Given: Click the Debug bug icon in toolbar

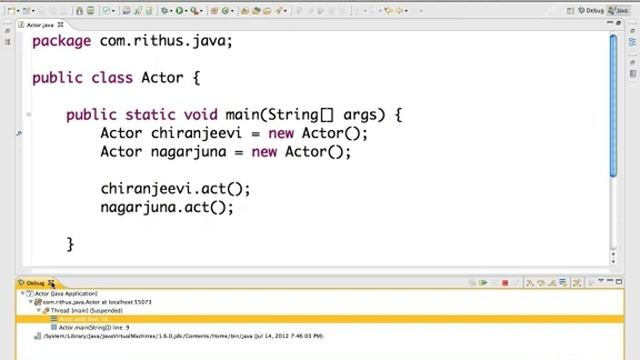Looking at the screenshot, I should 164,11.
